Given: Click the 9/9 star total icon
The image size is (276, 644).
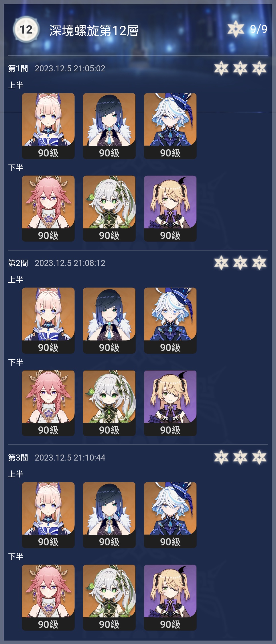Looking at the screenshot, I should pyautogui.click(x=236, y=29).
